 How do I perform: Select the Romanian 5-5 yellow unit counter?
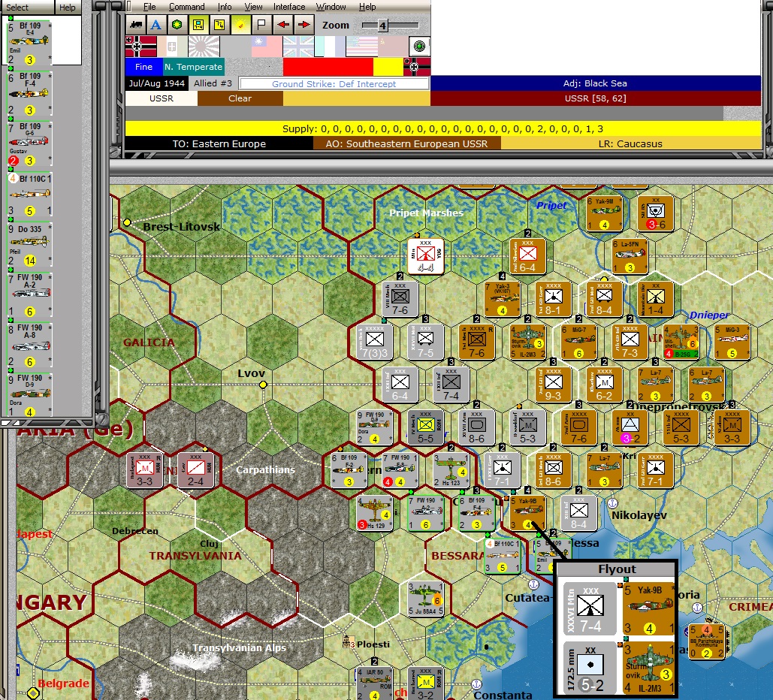[425, 427]
